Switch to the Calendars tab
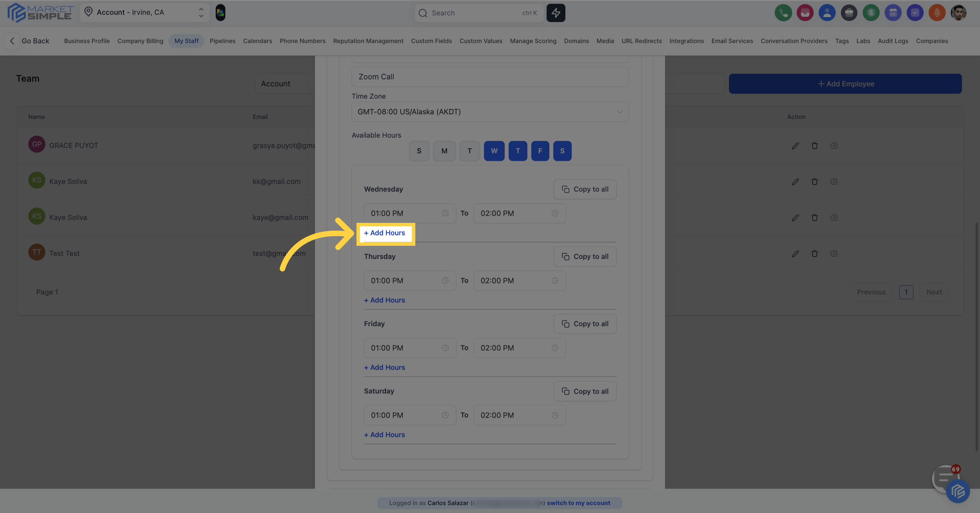Screen dimensions: 980x513 [x=257, y=41]
